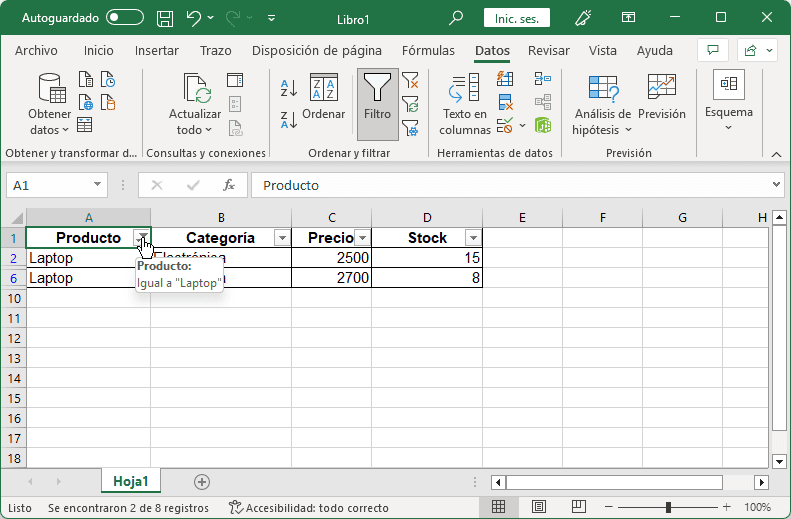Open the Precio filter dropdown

click(x=362, y=238)
